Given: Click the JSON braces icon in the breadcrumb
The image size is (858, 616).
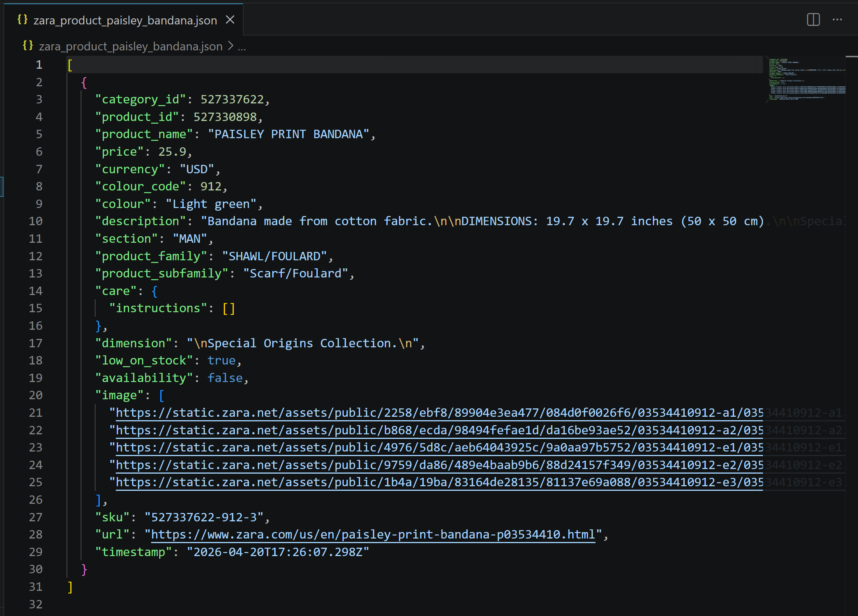Looking at the screenshot, I should (x=28, y=46).
